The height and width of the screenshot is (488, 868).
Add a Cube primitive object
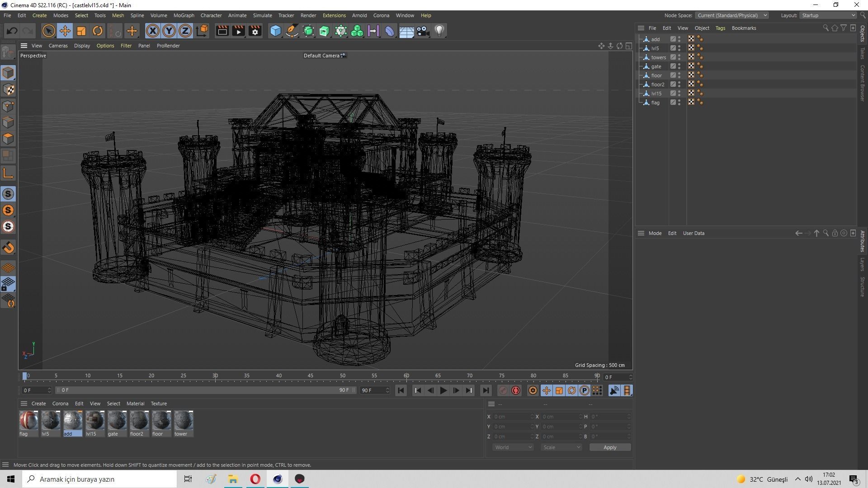point(275,31)
